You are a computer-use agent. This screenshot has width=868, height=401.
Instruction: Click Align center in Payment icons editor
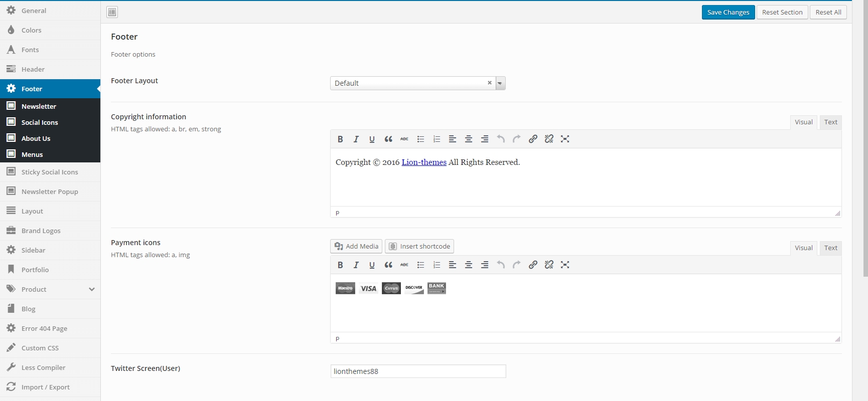point(469,265)
